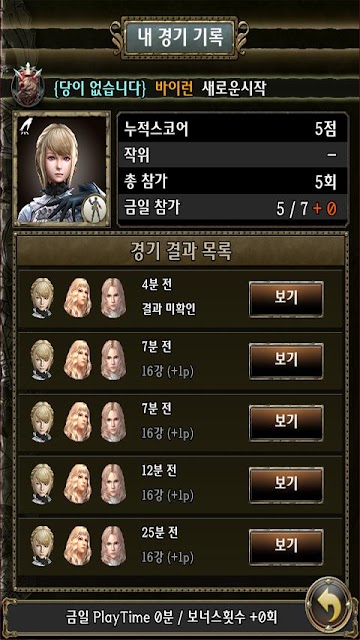Tap the 금일 참가 5 / 7 row
This screenshot has height=640, width=360.
click(233, 209)
